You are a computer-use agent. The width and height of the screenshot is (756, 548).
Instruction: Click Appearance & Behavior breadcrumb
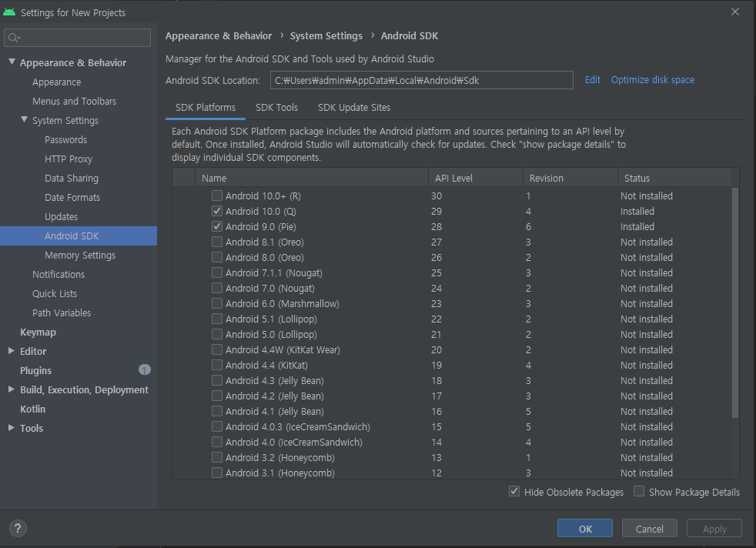coord(219,35)
